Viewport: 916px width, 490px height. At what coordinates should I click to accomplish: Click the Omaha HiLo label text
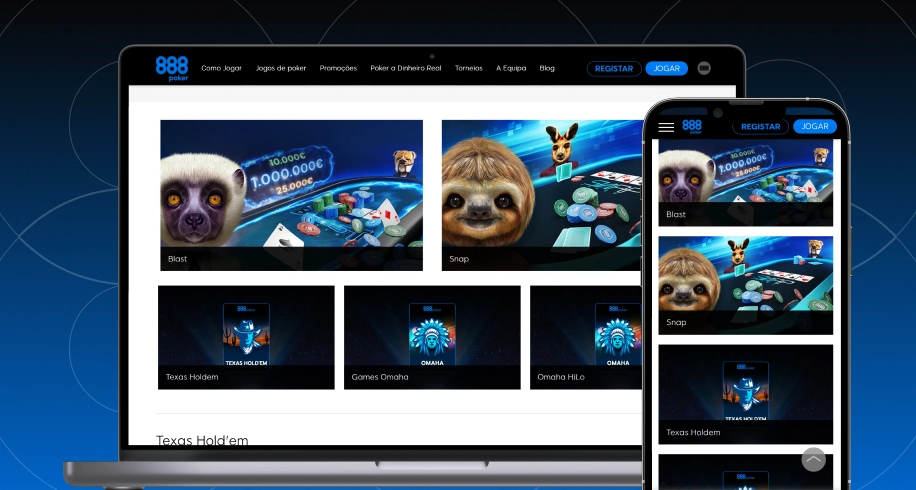pos(561,377)
